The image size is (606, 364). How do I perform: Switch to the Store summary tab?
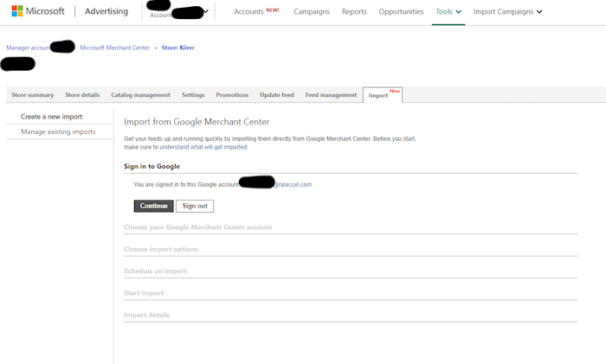[x=33, y=95]
